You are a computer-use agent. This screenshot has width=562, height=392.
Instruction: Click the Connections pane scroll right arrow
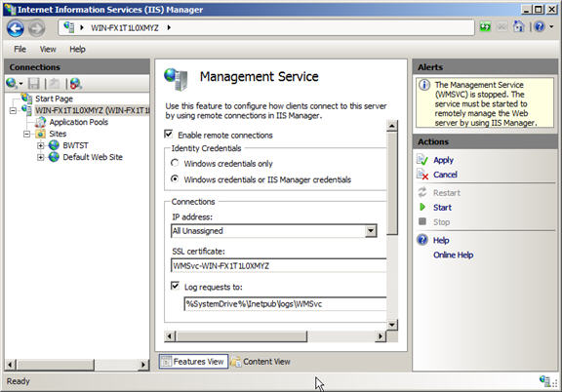pyautogui.click(x=143, y=365)
